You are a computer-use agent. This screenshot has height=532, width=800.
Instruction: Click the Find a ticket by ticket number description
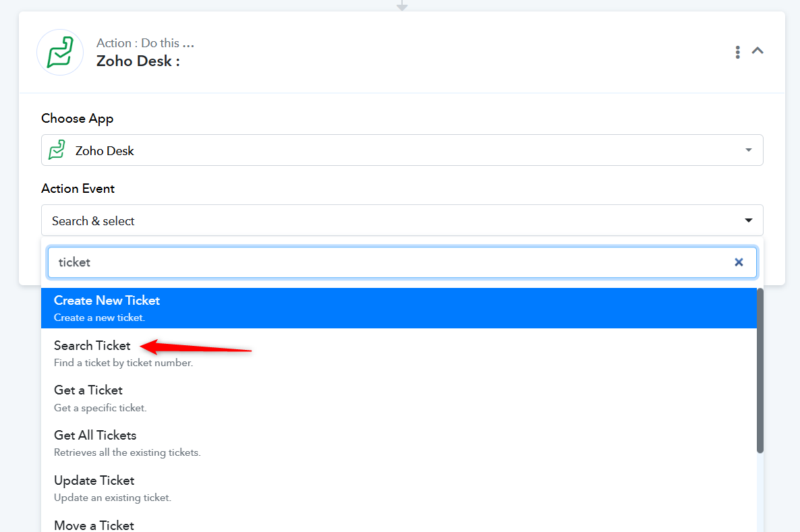click(123, 363)
